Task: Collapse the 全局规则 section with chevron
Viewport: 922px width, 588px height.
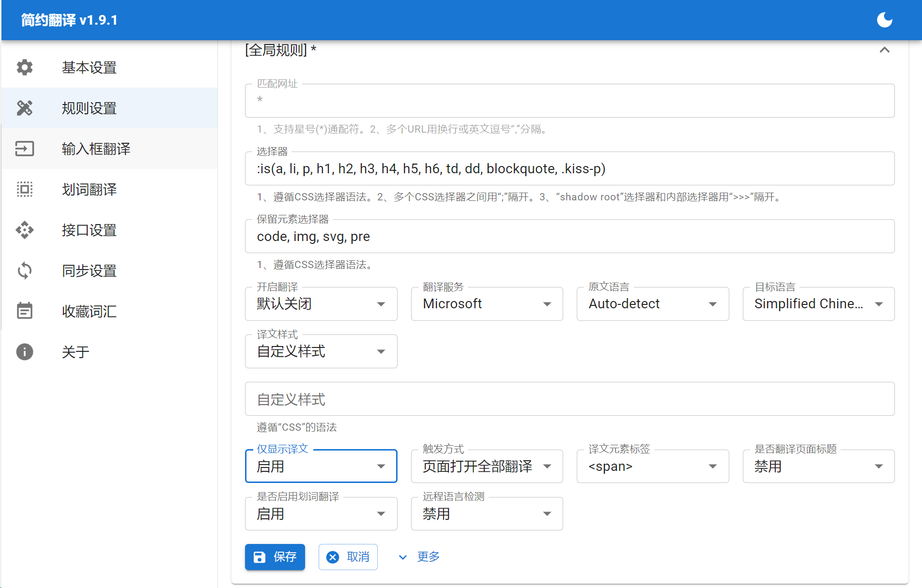Action: (884, 50)
